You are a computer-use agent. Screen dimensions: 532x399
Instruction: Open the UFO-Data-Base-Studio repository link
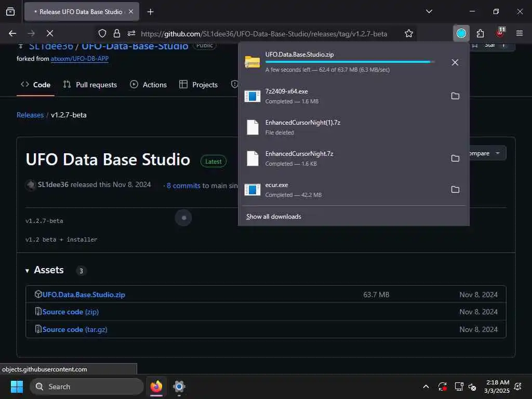pos(135,46)
